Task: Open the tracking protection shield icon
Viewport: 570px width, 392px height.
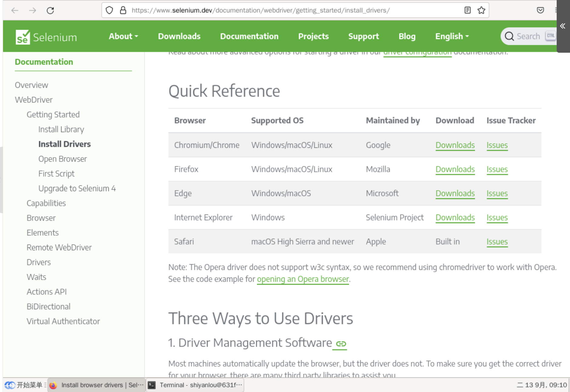Action: [x=109, y=10]
